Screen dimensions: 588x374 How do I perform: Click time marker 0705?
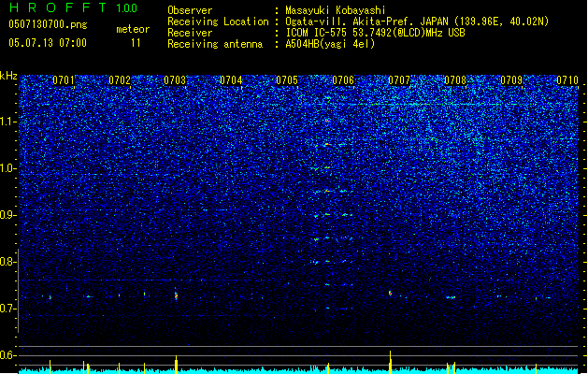pyautogui.click(x=287, y=80)
